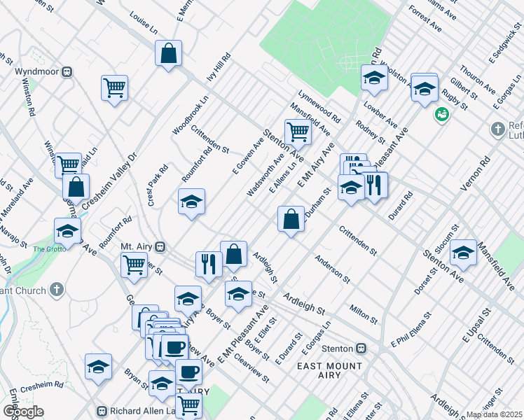Select the Dorset St street label
The image size is (524, 420).
pyautogui.click(x=426, y=281)
